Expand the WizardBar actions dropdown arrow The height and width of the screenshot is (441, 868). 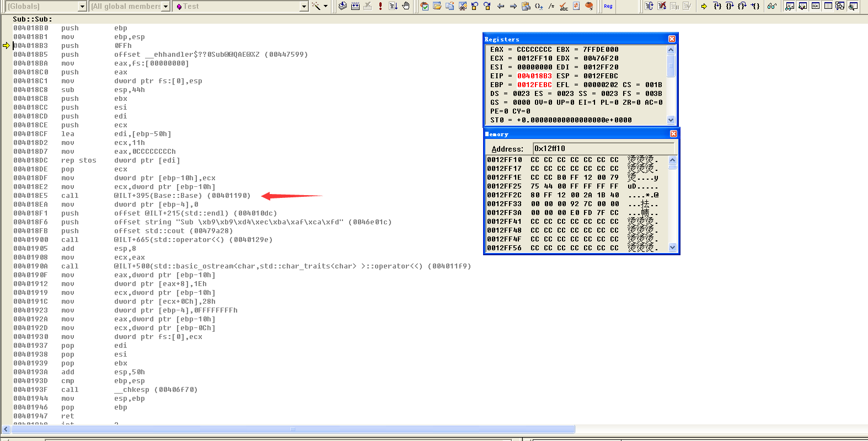tap(325, 6)
